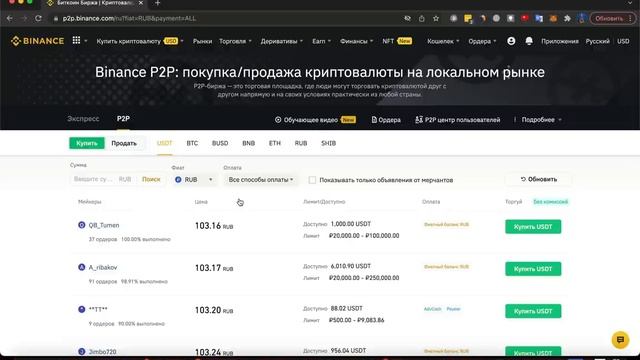Click the Обновить refresh button
Screen dimensions: 640x360
539,179
